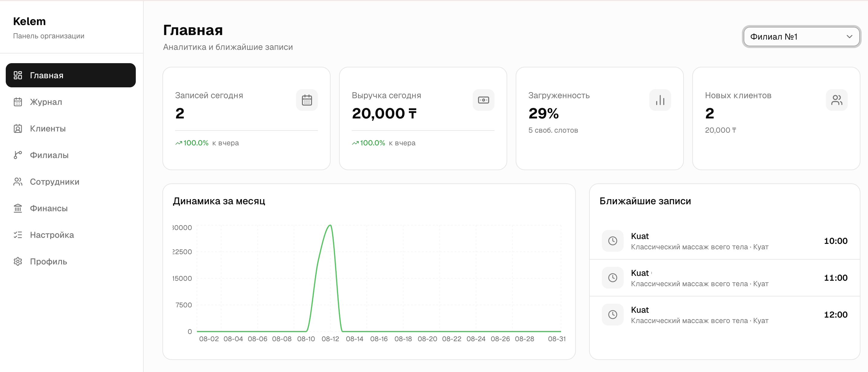The height and width of the screenshot is (372, 868).
Task: Click clock icon of the 11:00 appointment
Action: point(612,277)
